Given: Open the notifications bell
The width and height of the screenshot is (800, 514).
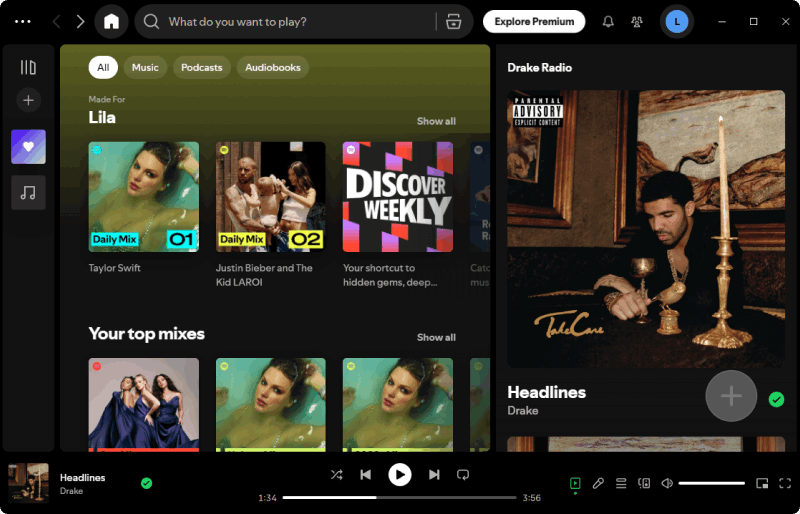Looking at the screenshot, I should tap(608, 21).
